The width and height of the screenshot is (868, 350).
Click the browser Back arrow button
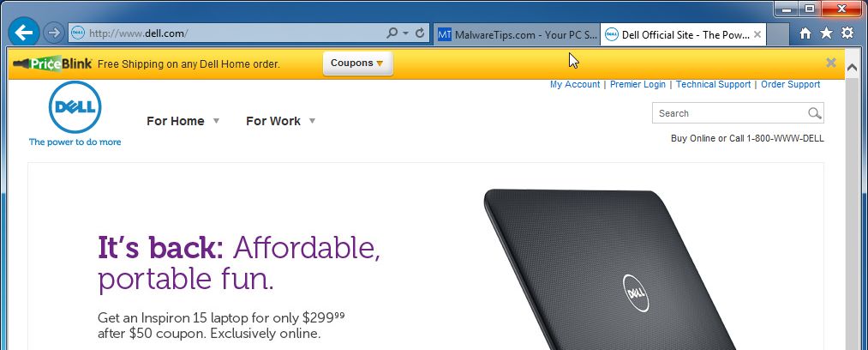coord(24,33)
